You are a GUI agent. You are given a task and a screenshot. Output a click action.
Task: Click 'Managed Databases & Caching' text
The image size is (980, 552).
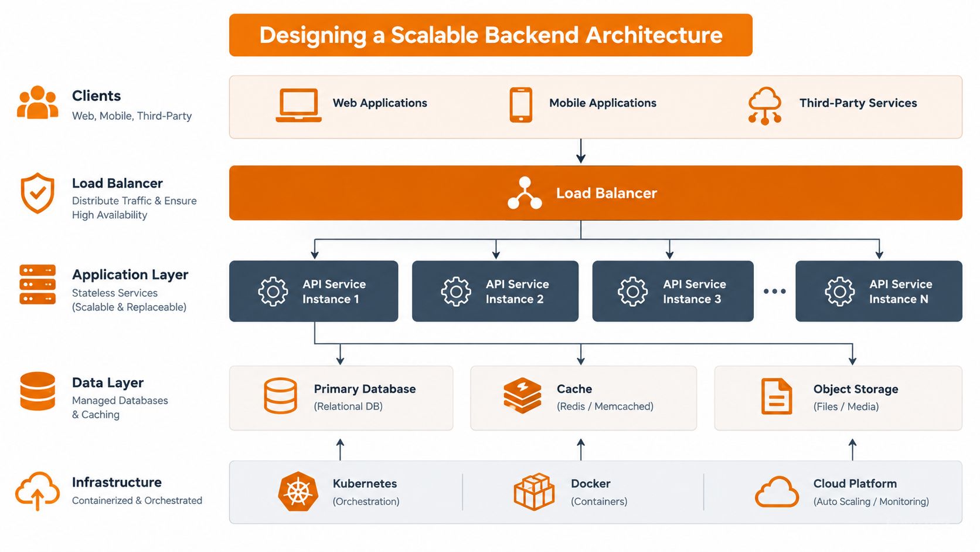click(120, 408)
